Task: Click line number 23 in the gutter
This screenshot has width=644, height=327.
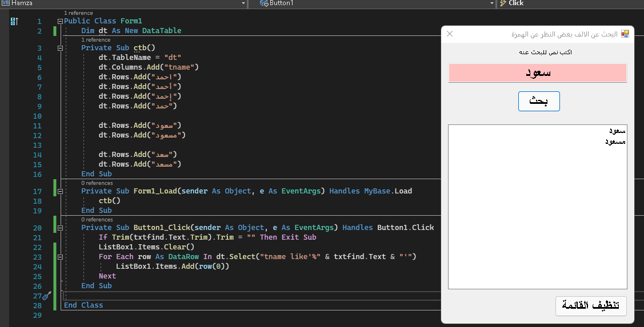Action: click(x=37, y=257)
